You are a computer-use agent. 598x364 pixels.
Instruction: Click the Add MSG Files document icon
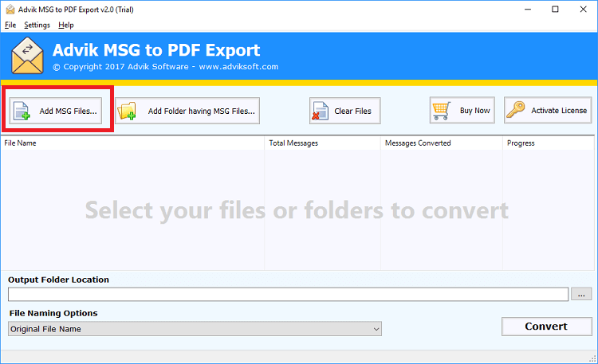[x=22, y=111]
